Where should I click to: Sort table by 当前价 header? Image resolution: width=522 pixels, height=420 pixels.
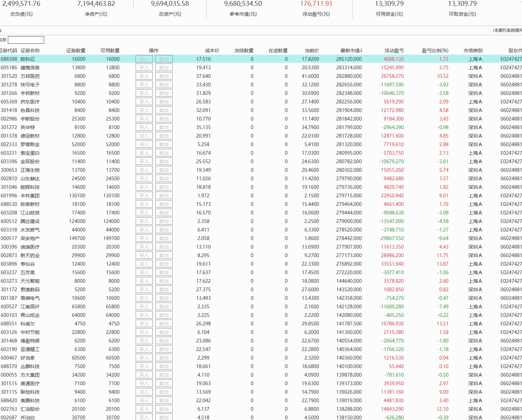(x=312, y=51)
